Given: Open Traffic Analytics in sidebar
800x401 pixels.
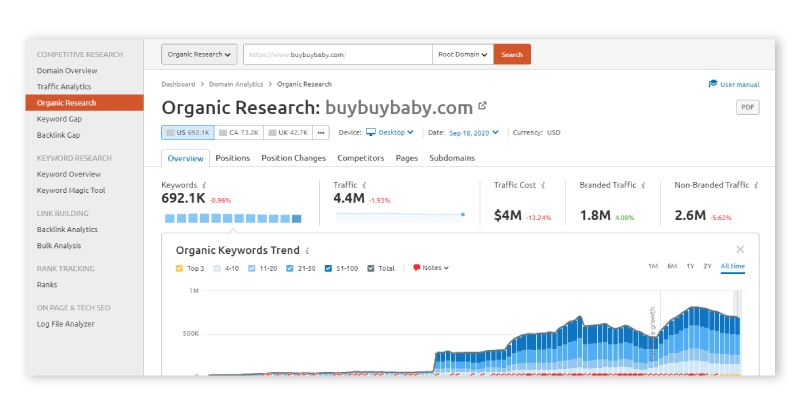Looking at the screenshot, I should point(64,87).
